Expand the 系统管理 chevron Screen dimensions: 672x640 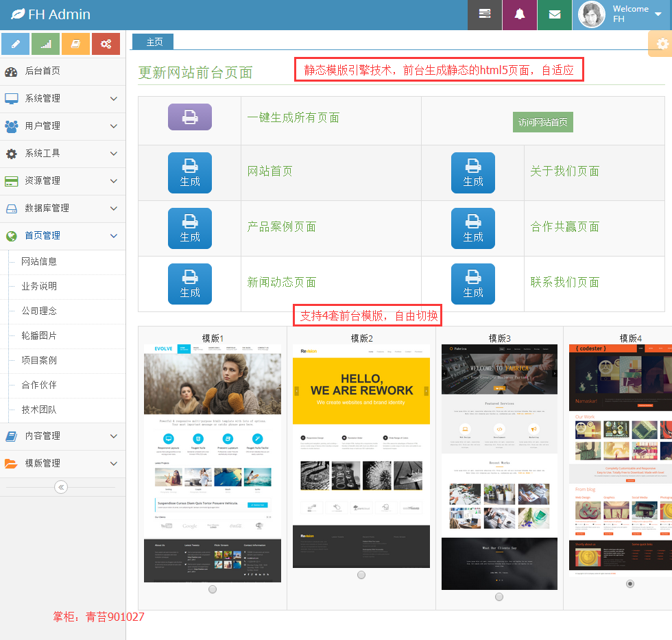coord(114,99)
